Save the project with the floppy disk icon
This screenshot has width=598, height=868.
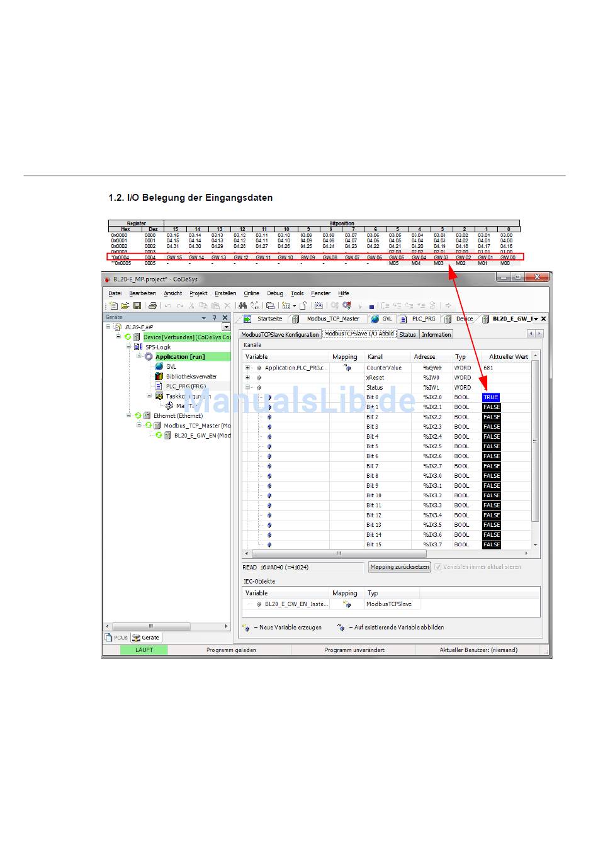[137, 306]
